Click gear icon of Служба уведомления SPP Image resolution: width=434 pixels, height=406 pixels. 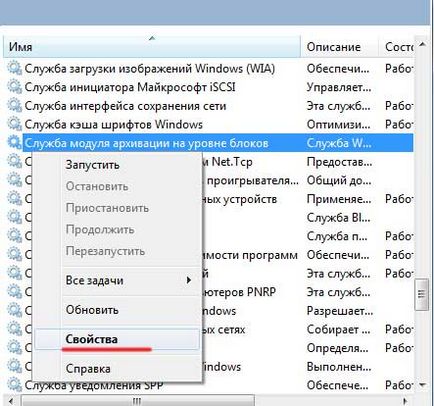[x=14, y=385]
